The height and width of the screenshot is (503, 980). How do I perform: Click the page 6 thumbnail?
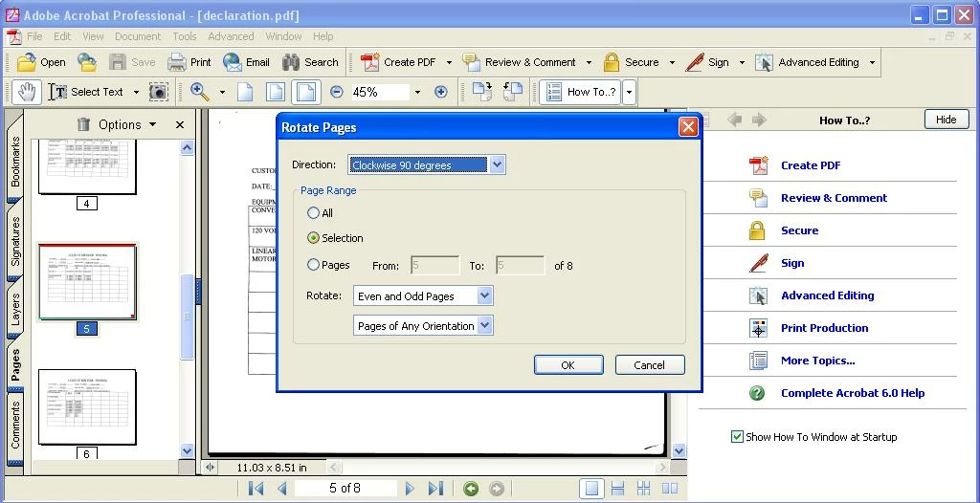point(87,406)
